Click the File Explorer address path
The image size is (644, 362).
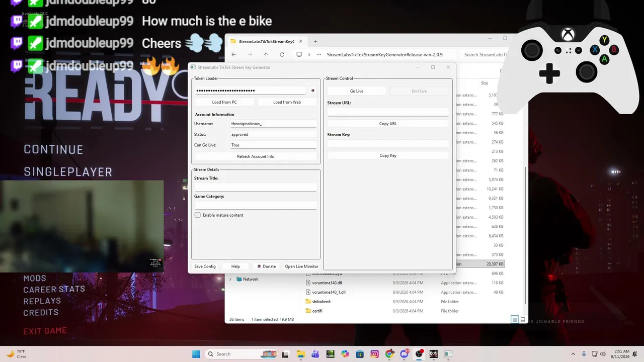(385, 55)
